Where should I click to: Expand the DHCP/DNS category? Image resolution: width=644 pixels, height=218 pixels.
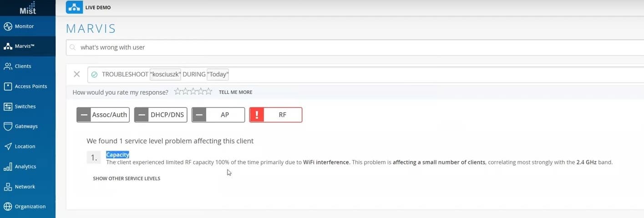161,115
